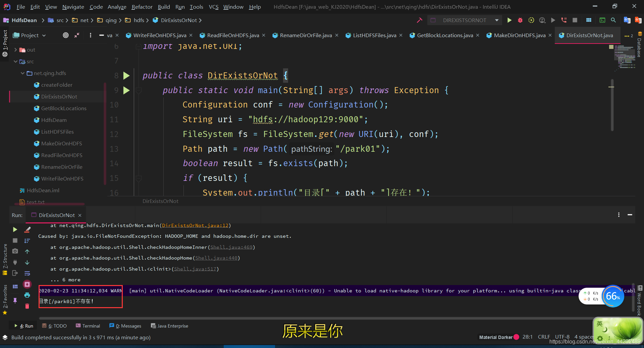Click the editor vertical scrollbar
The width and height of the screenshot is (644, 348).
[x=612, y=105]
